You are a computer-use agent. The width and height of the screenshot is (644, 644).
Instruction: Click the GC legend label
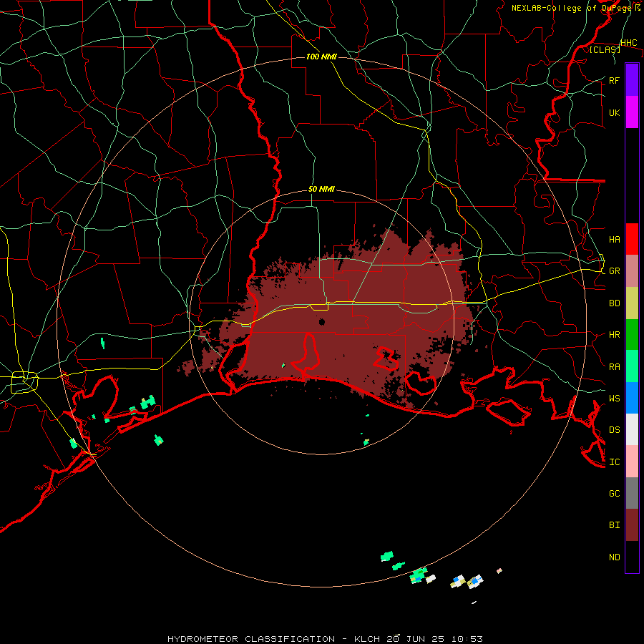615,493
